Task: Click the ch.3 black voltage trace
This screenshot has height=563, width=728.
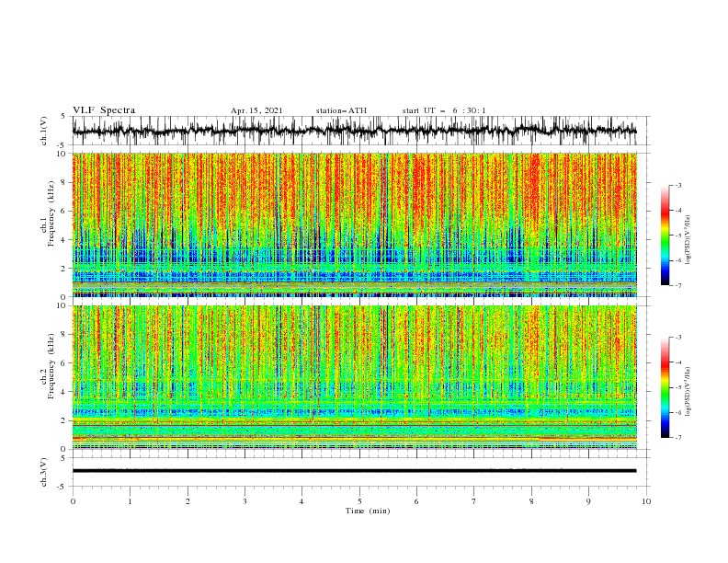Action: (x=354, y=471)
